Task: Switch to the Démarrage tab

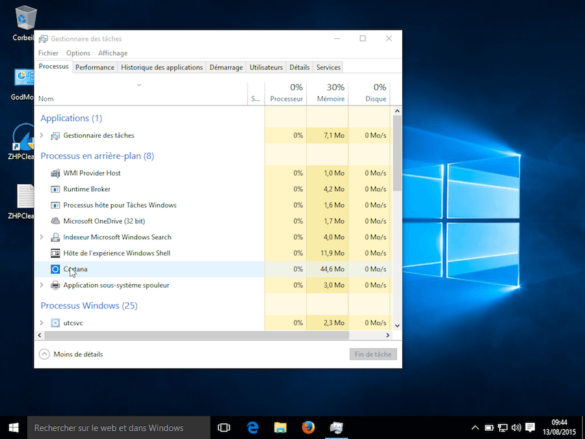Action: [226, 68]
